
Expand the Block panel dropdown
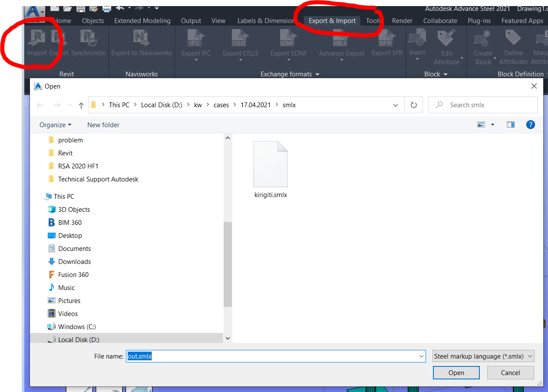[446, 74]
